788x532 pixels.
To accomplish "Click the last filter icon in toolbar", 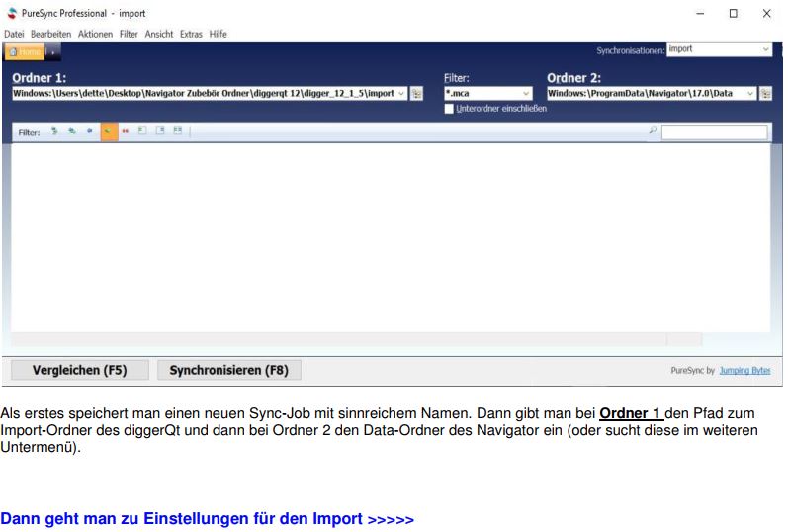I will 177,132.
